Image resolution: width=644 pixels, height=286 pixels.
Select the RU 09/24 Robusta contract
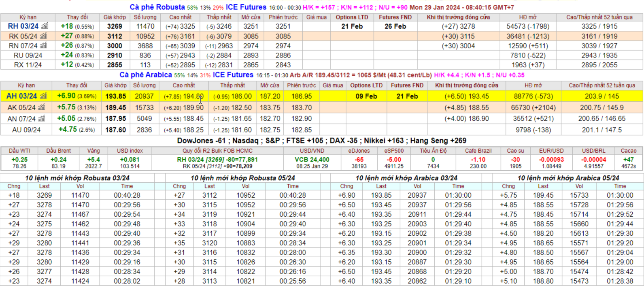[x=28, y=55]
